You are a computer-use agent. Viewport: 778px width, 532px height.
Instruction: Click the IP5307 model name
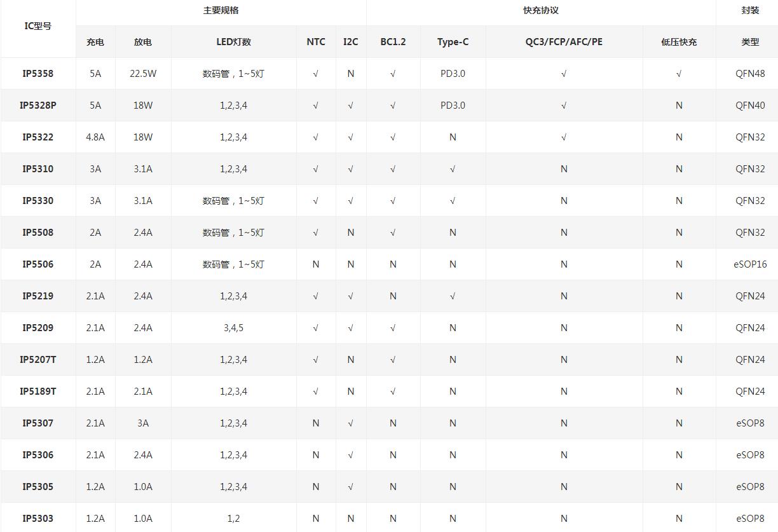[x=38, y=423]
